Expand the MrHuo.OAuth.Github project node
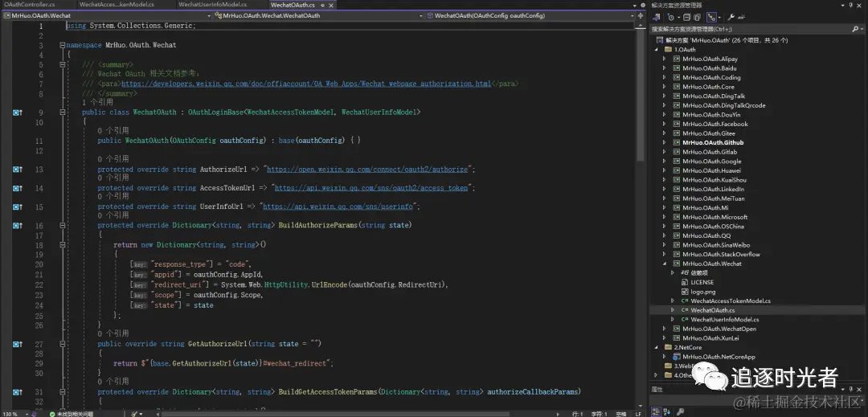 click(x=665, y=143)
